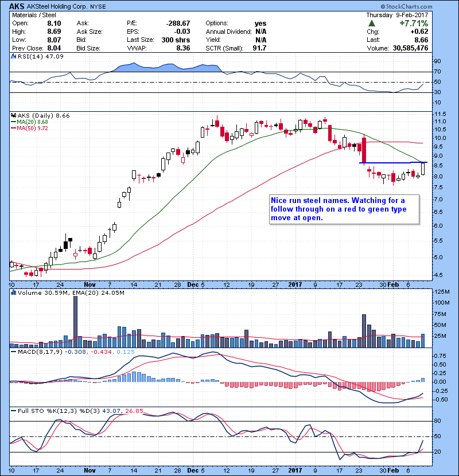Click the SCTR (Small) value 91.7

259,48
